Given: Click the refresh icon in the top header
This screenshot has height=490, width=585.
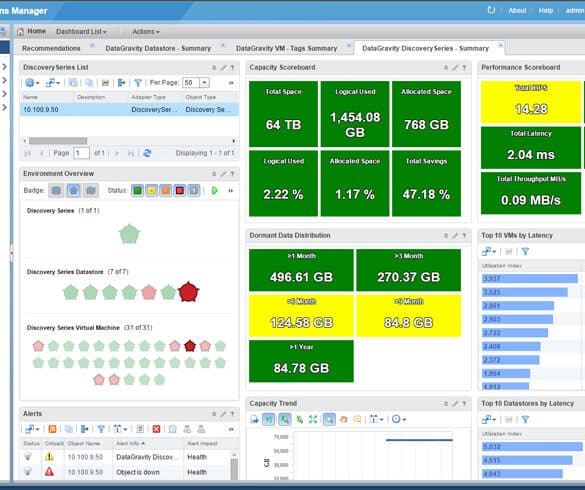Looking at the screenshot, I should point(491,10).
